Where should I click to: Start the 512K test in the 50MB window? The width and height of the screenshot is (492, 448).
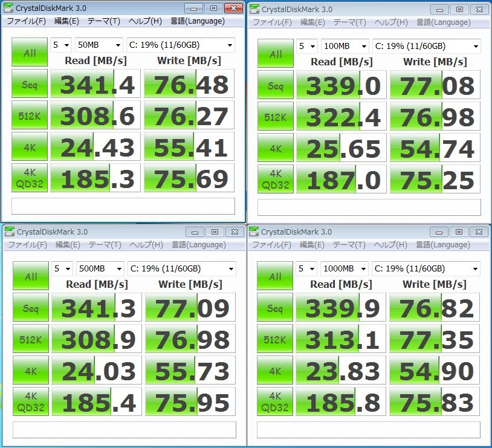30,115
